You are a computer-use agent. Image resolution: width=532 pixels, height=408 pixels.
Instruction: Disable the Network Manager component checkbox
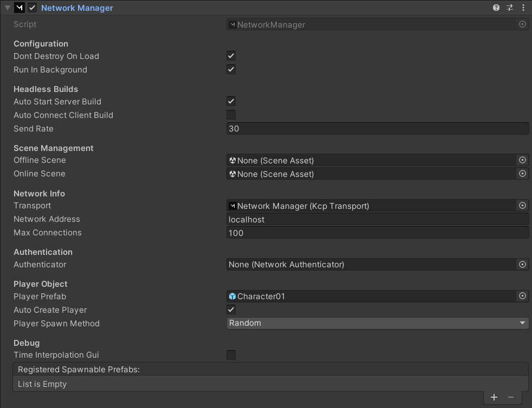click(x=32, y=8)
